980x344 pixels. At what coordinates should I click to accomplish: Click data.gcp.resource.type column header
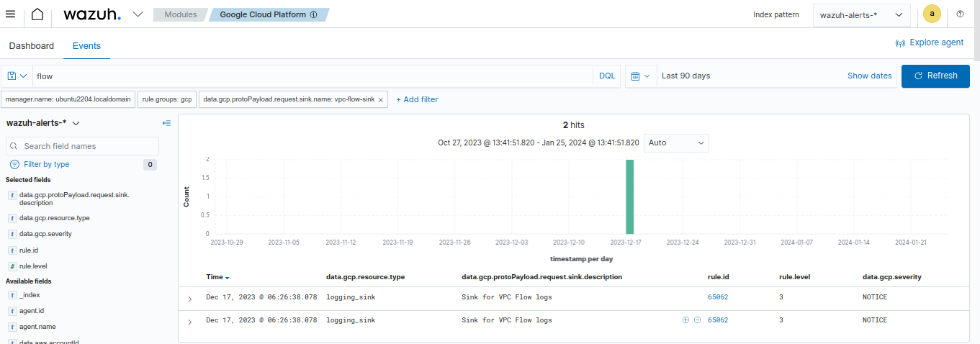(x=365, y=277)
